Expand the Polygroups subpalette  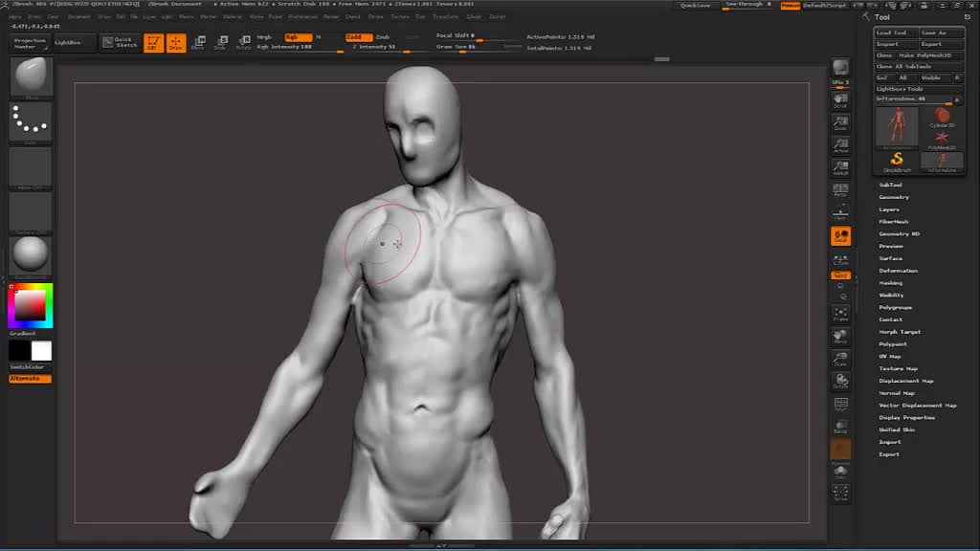895,307
